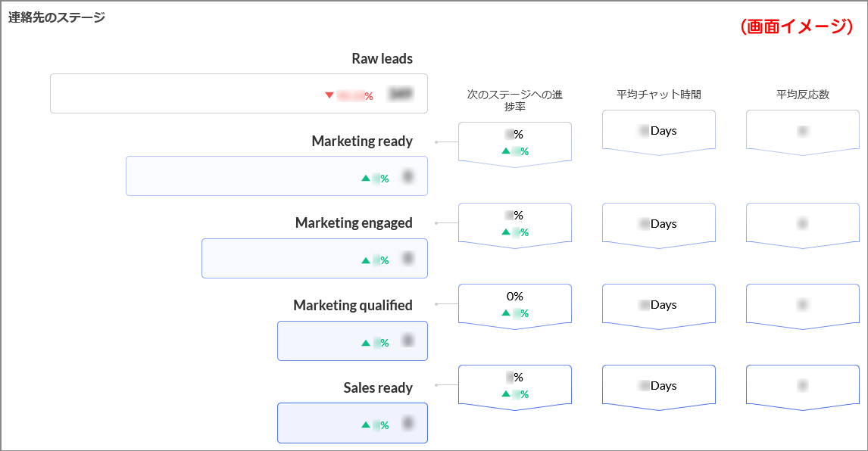Click green up arrow in Marketing qualified bar
Viewport: 868px width, 451px height.
366,343
